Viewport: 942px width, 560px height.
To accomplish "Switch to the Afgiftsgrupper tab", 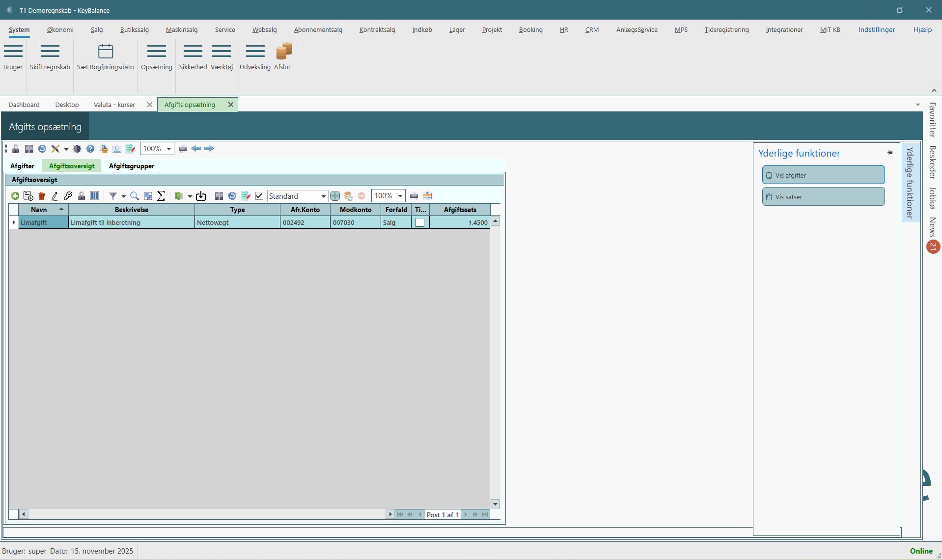I will pyautogui.click(x=132, y=166).
